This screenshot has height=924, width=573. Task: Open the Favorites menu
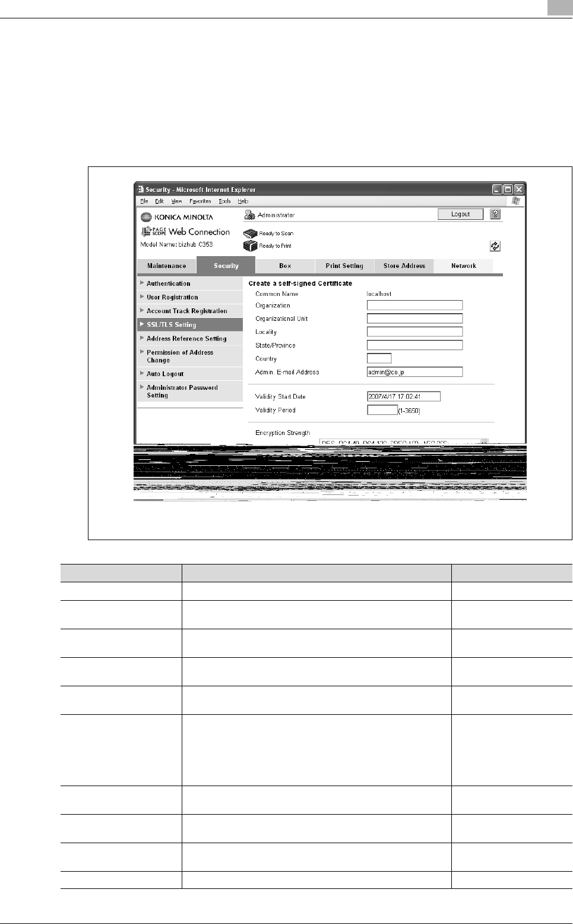pyautogui.click(x=200, y=201)
